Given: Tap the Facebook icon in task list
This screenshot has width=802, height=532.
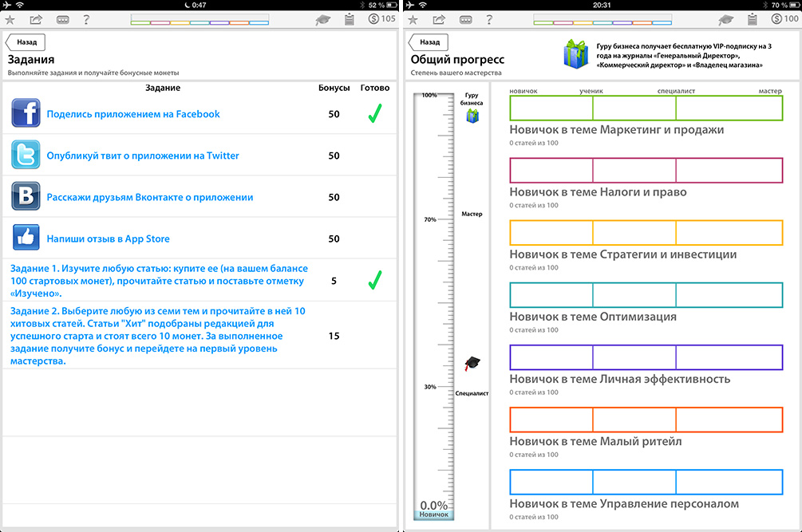Looking at the screenshot, I should [26, 114].
